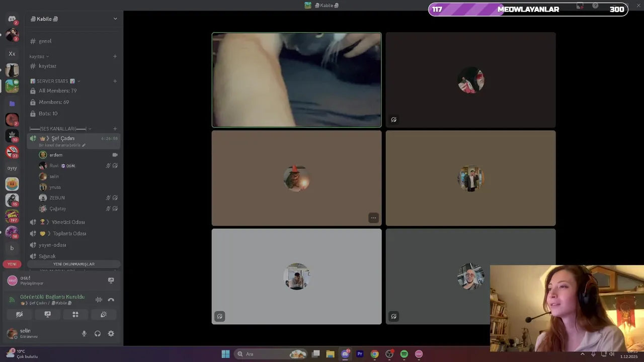Click the MEOWLAYANLAR progress bar
The image size is (644, 362).
[x=528, y=9]
